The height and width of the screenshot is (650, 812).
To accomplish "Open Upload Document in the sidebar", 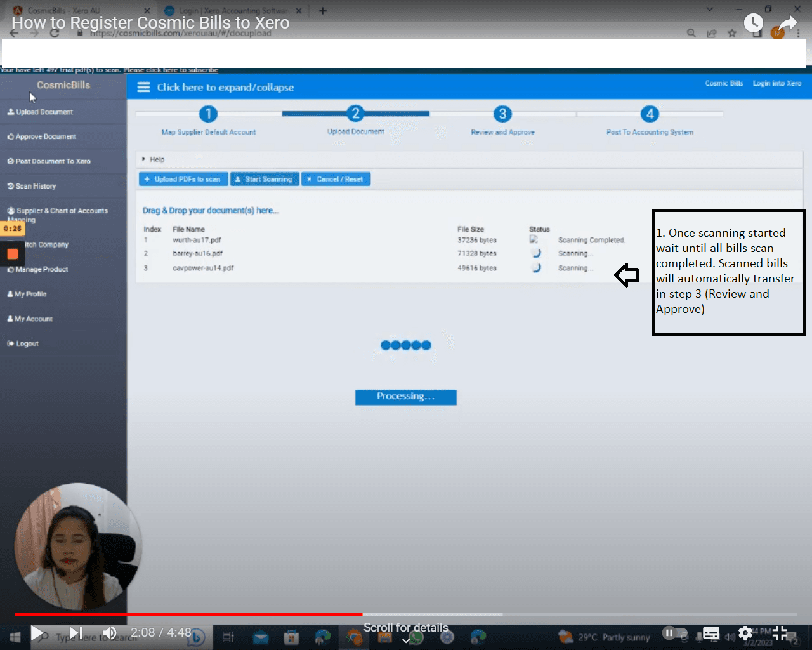I will (x=40, y=112).
